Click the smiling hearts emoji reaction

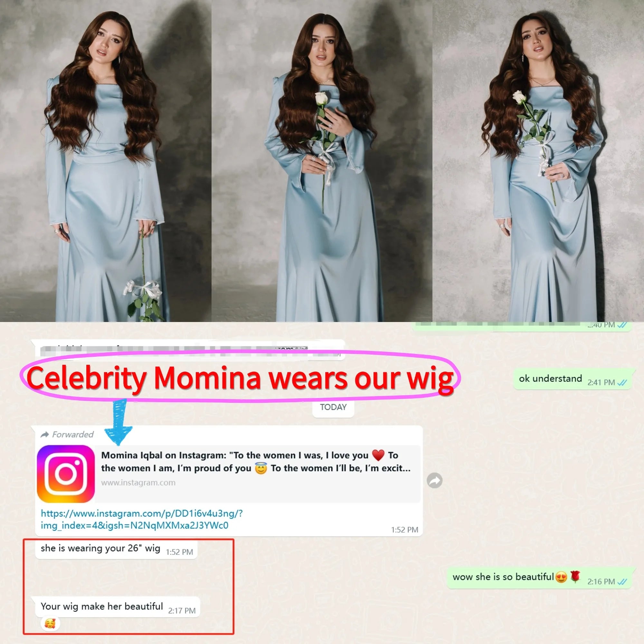point(50,623)
